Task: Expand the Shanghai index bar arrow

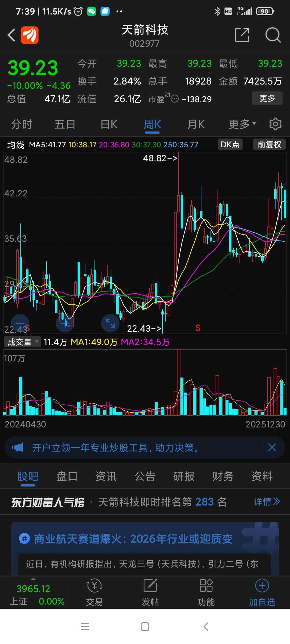Action: tap(33, 579)
